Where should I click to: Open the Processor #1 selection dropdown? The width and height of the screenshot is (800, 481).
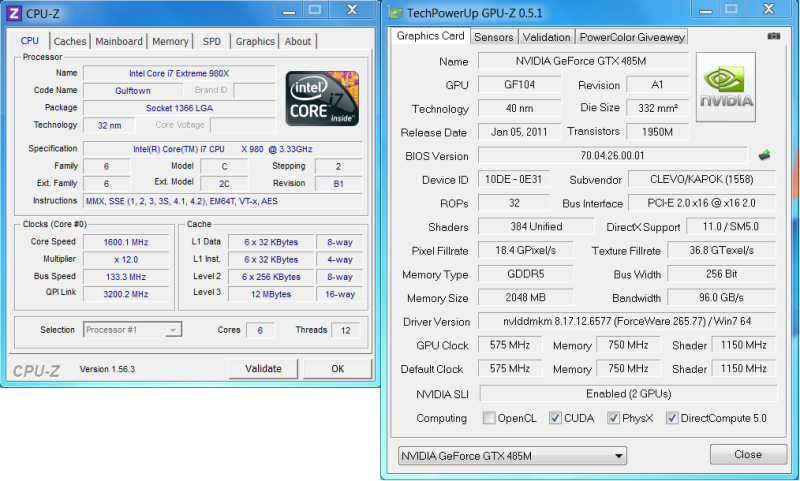[x=133, y=330]
